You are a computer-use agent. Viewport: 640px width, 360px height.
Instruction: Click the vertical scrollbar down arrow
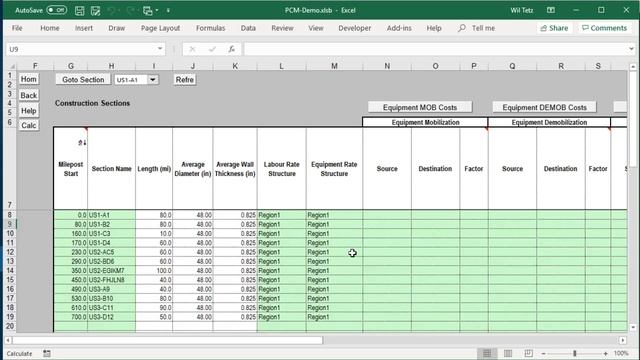(633, 327)
